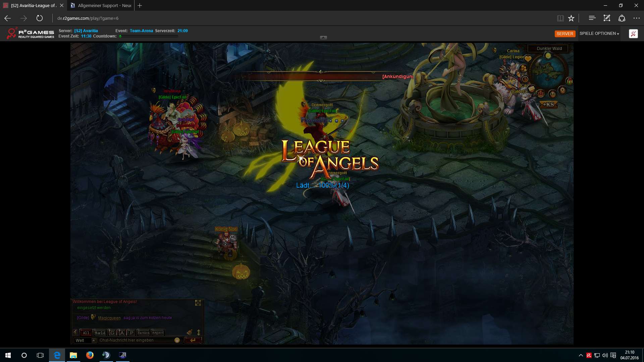Open the emoji picker in the chat input
The image size is (644, 362).
[x=177, y=340]
